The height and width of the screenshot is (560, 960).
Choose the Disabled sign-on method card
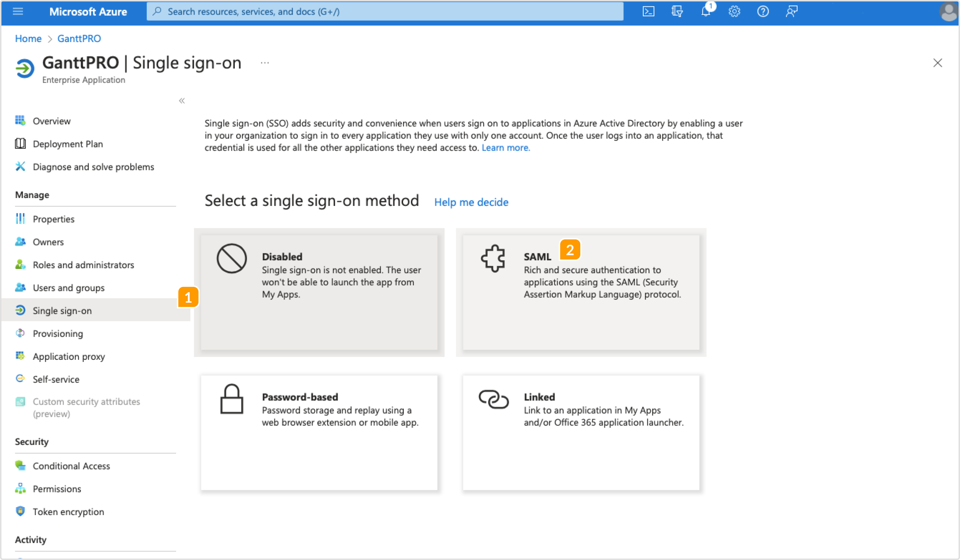[x=319, y=293]
